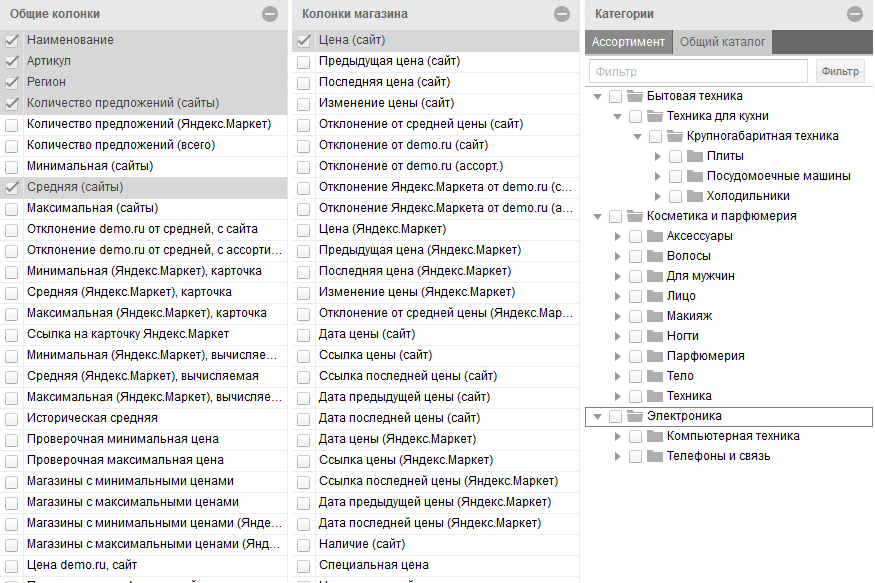Expand the Посудомоечные машины tree node
The image size is (875, 583).
pyautogui.click(x=657, y=176)
